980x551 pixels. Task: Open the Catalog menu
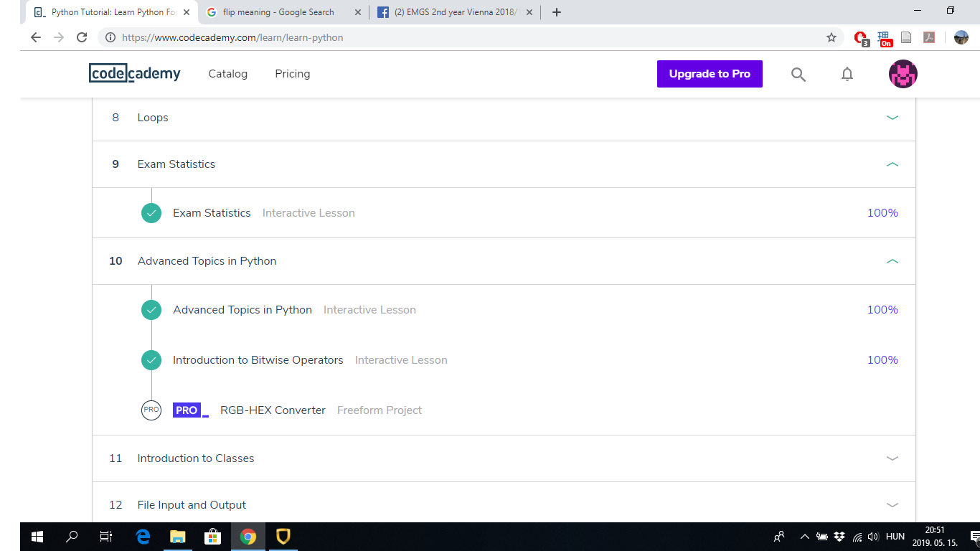(x=228, y=74)
